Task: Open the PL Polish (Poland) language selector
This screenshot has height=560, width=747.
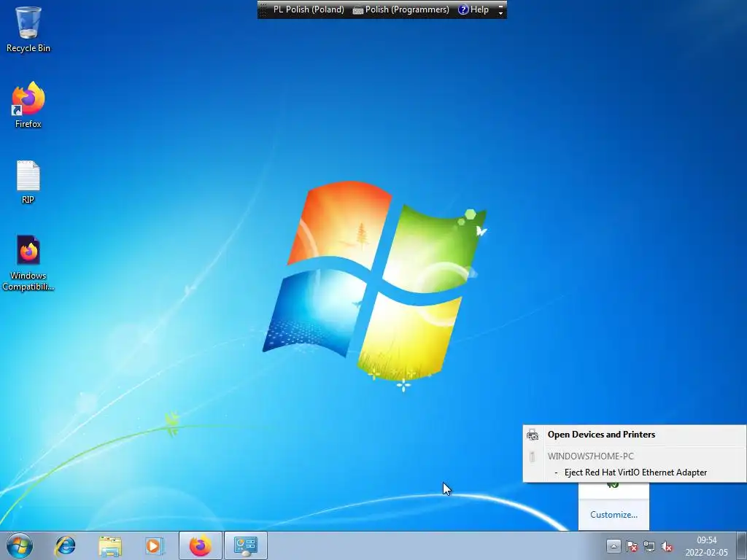Action: pyautogui.click(x=309, y=9)
